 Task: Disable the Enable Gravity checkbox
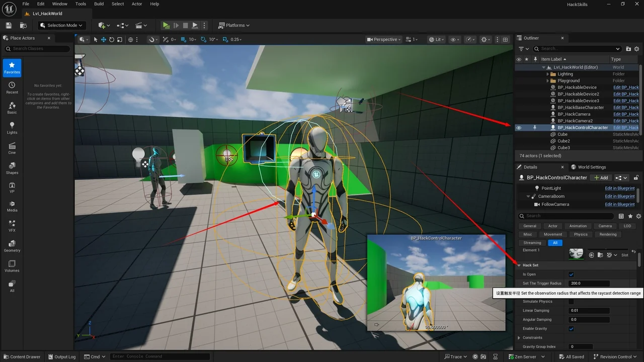pyautogui.click(x=571, y=329)
